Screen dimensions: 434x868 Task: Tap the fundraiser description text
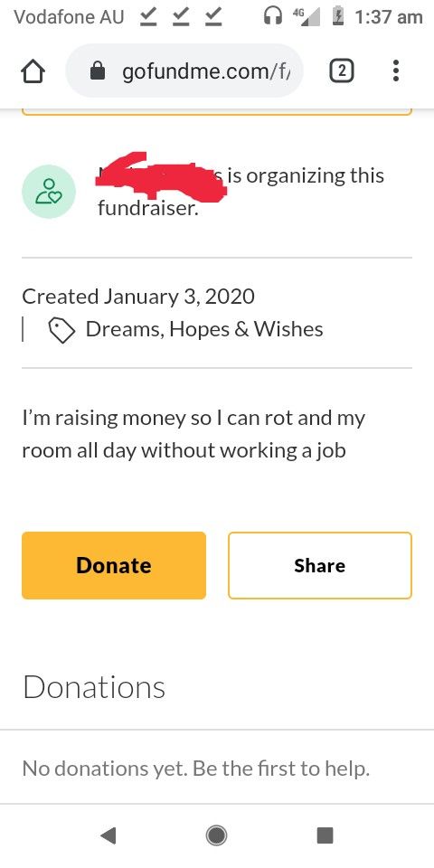(193, 434)
